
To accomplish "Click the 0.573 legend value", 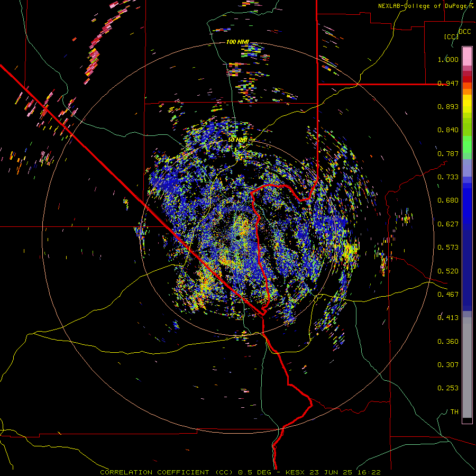I will point(448,248).
